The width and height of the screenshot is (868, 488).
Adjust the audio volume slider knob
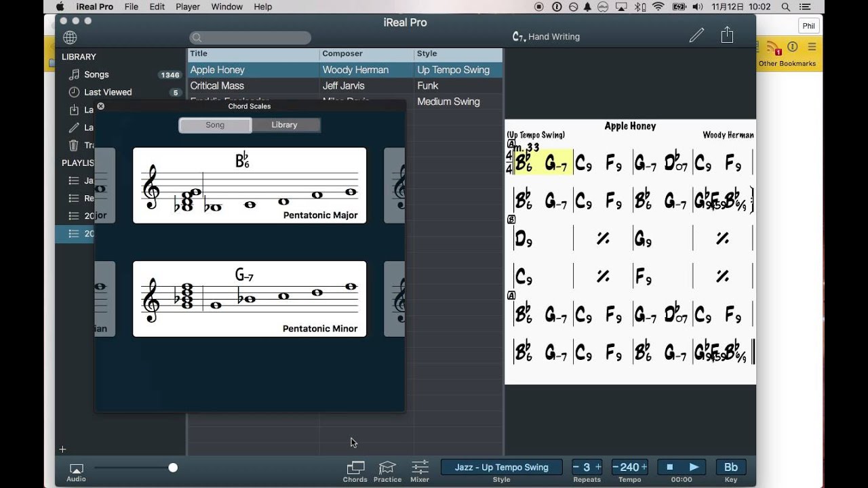173,468
